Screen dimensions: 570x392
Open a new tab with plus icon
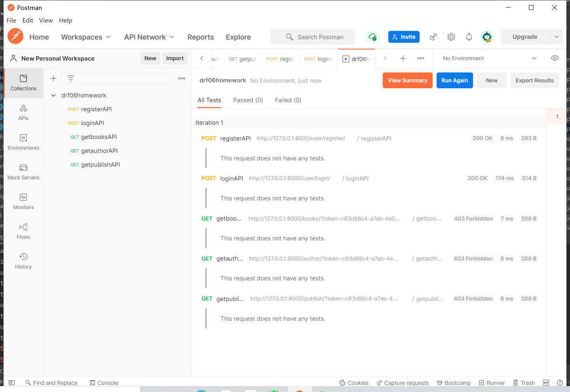[403, 58]
